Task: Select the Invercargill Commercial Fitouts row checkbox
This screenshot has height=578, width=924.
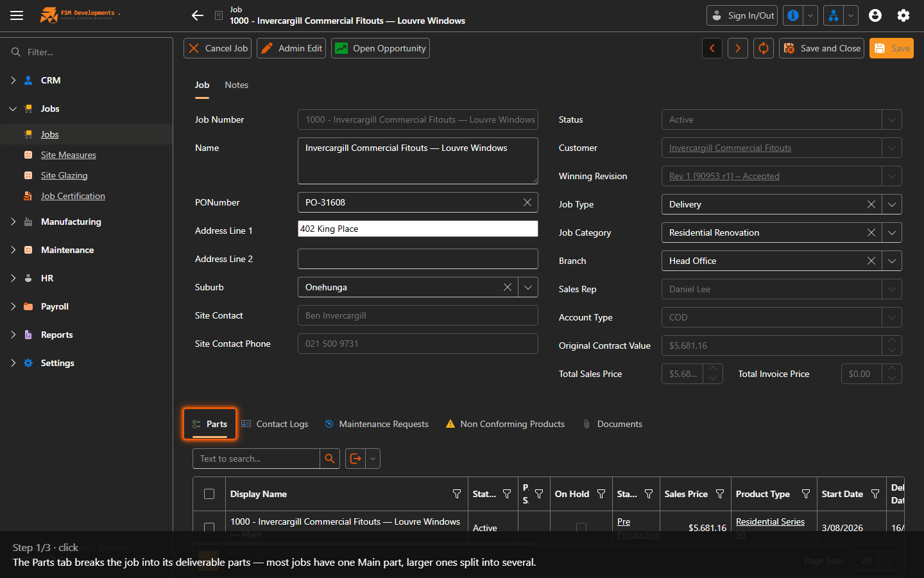Action: pyautogui.click(x=209, y=528)
